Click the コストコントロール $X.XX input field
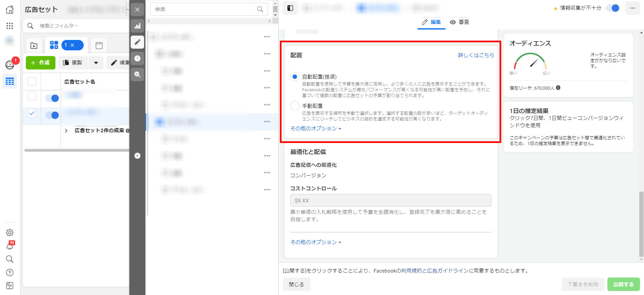The height and width of the screenshot is (295, 644). [x=391, y=200]
